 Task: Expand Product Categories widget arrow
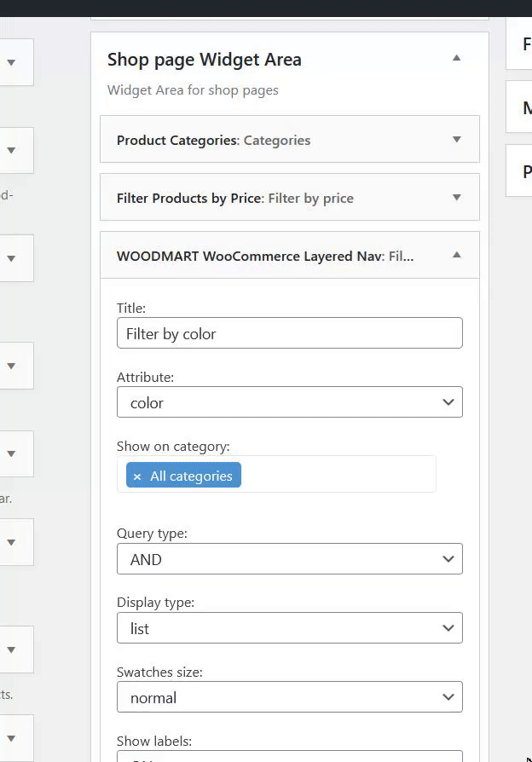[x=456, y=140]
